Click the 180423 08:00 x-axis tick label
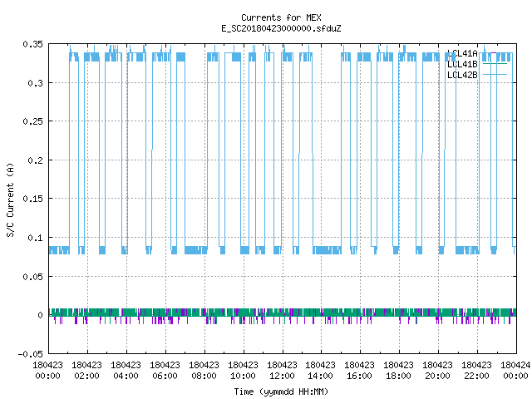The width and height of the screenshot is (532, 399). [x=204, y=371]
